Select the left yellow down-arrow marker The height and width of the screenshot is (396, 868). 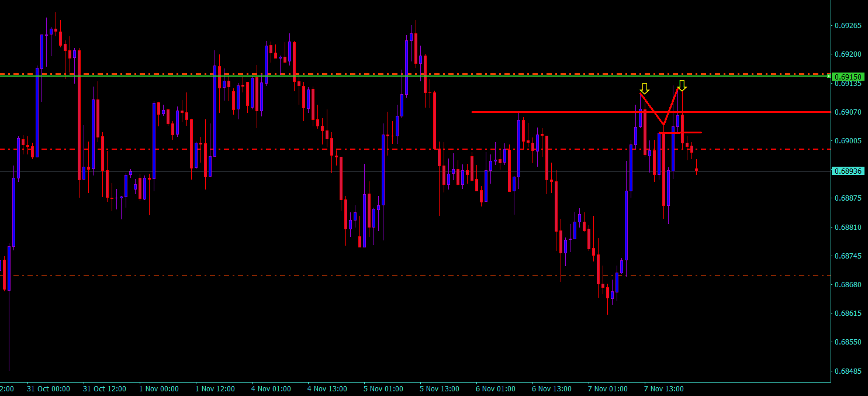click(x=644, y=88)
